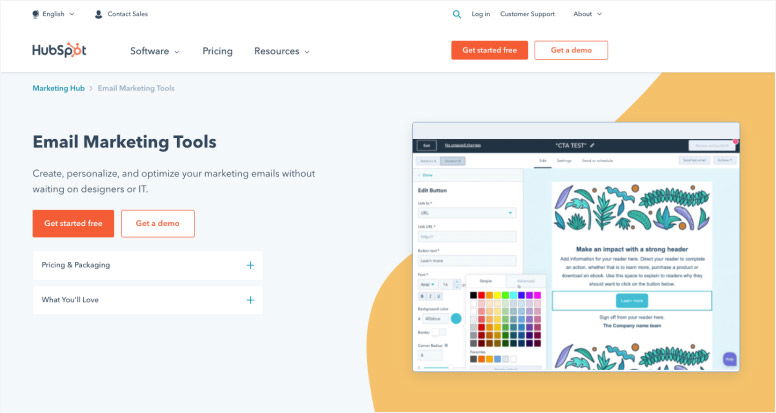776x413 pixels.
Task: Click the Contact Sales link
Action: (x=128, y=14)
